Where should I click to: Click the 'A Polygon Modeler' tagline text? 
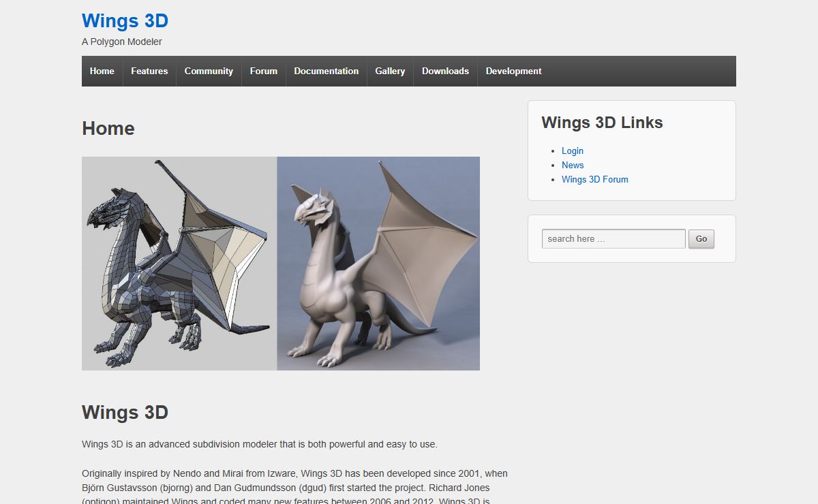click(122, 42)
